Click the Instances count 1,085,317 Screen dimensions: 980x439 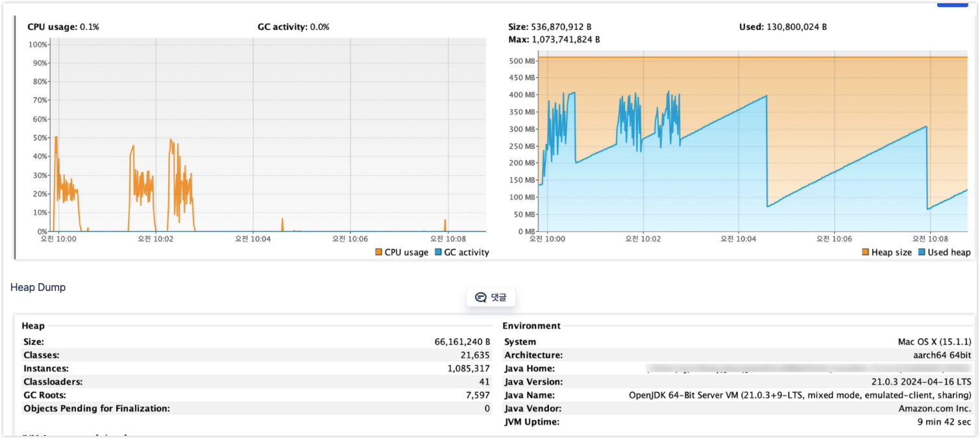(x=470, y=368)
